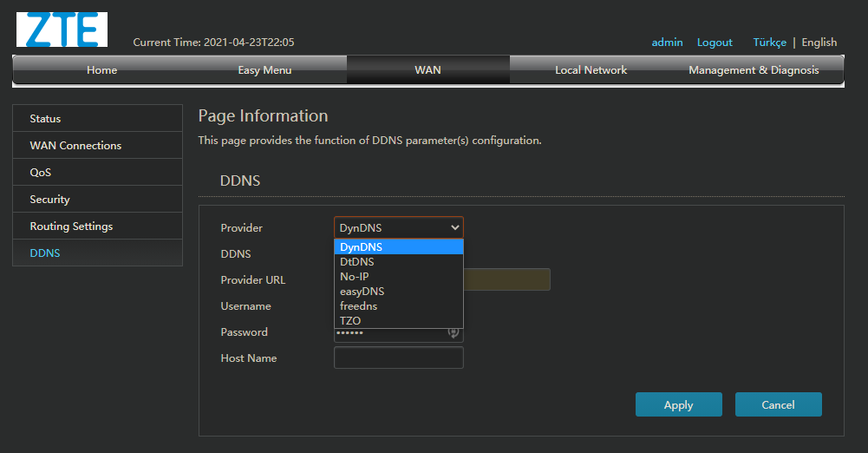Collapse the Provider dropdown arrow
The image size is (868, 453).
(x=454, y=227)
